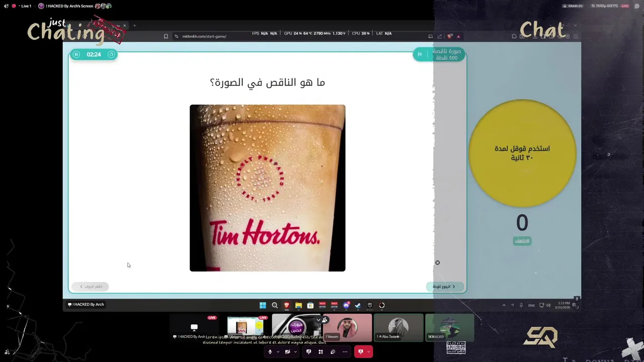Click the green button under the score
This screenshot has height=362, width=644.
522,241
